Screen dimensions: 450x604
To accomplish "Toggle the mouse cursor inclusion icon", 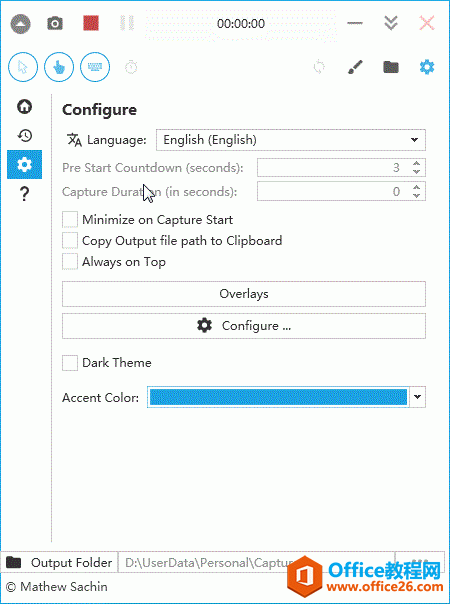I will tap(23, 67).
